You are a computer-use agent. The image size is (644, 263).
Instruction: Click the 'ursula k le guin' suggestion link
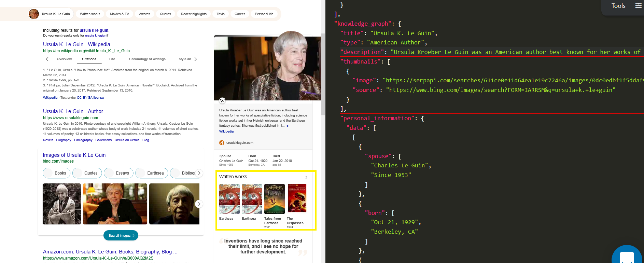click(x=94, y=30)
